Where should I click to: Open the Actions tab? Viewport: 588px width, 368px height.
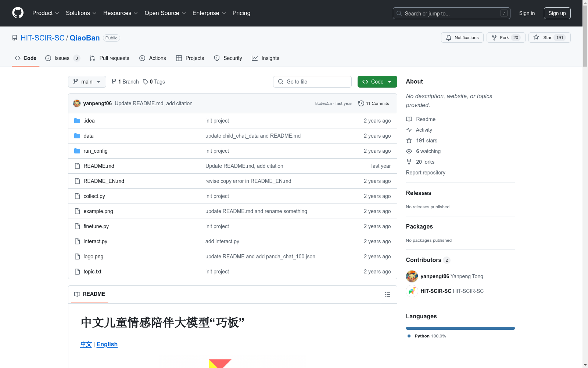pyautogui.click(x=153, y=58)
